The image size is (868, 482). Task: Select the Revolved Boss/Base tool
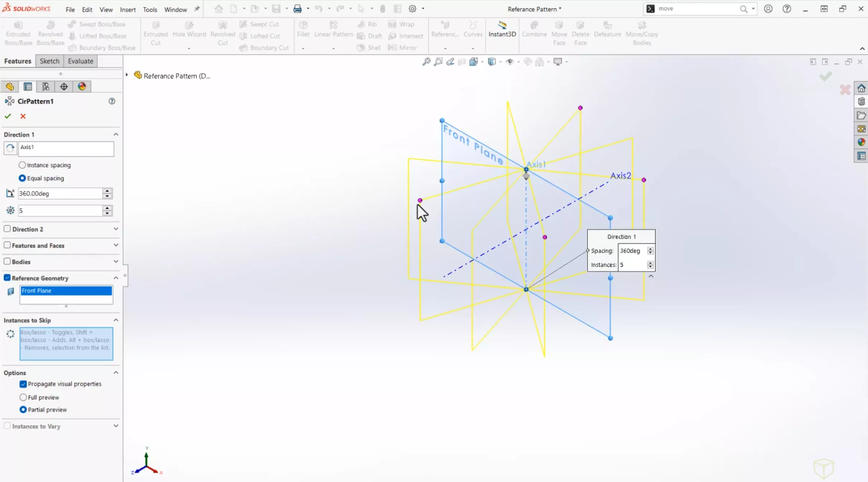[50, 34]
